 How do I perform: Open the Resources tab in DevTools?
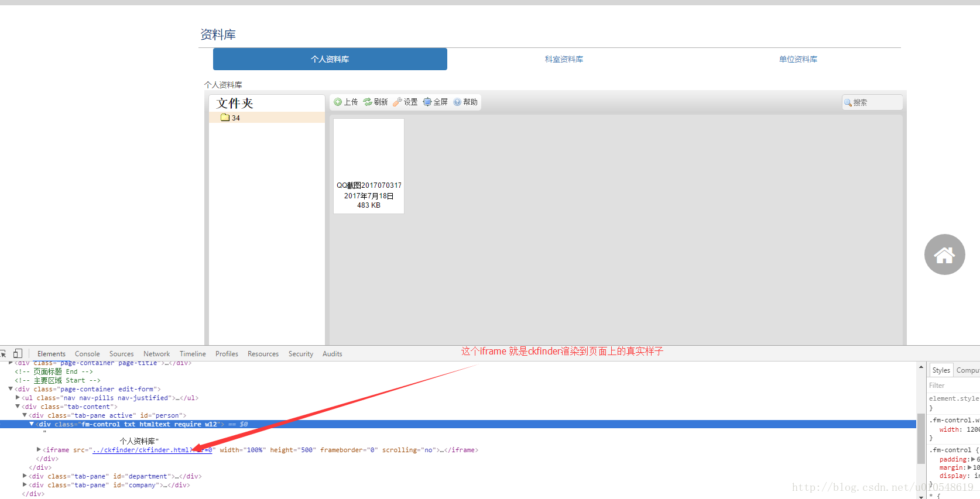tap(263, 354)
